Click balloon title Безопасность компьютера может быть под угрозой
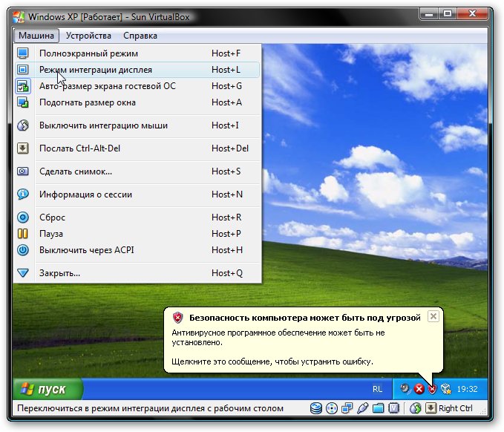Viewport: 504px width, 432px height. coord(305,318)
